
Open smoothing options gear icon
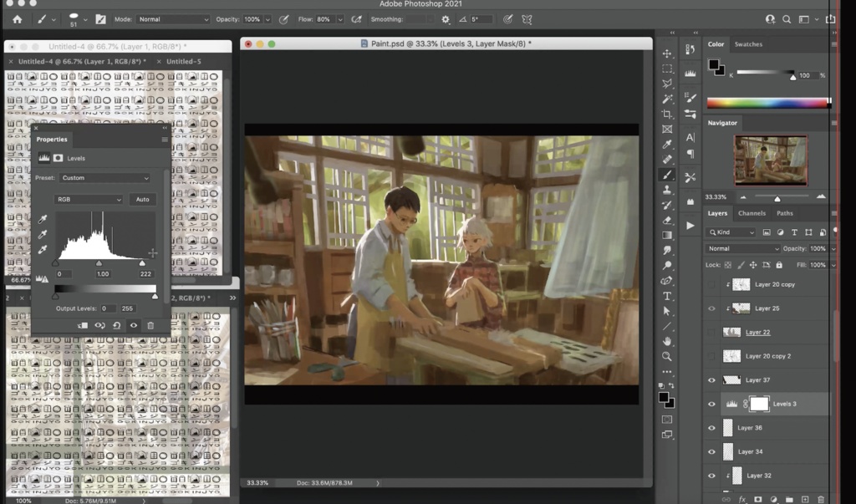[446, 19]
